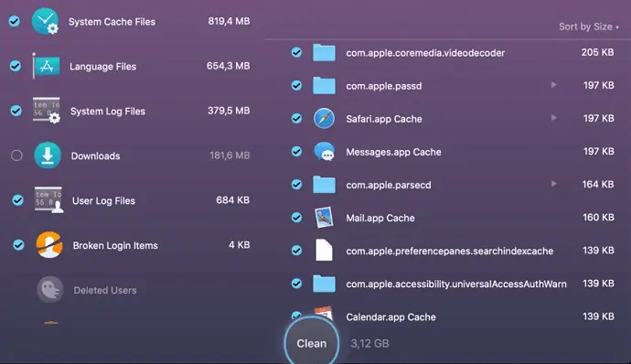Click the 205 KB size value

click(597, 52)
